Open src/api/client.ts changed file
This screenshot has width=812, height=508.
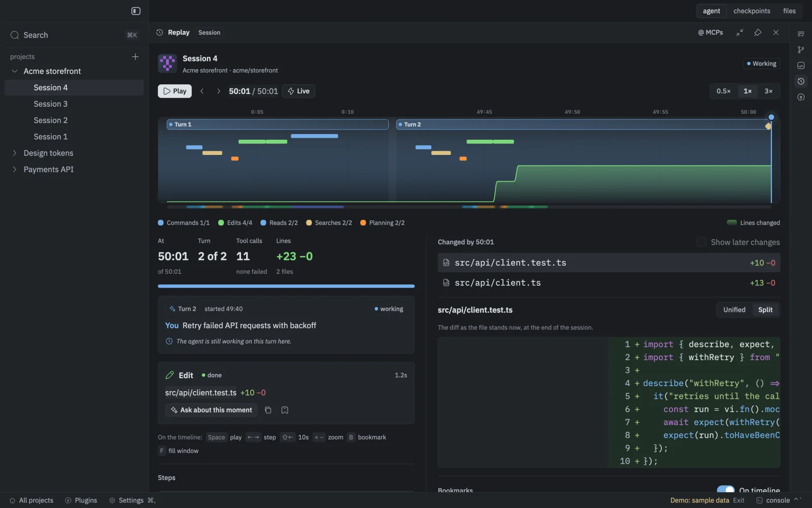pos(609,283)
